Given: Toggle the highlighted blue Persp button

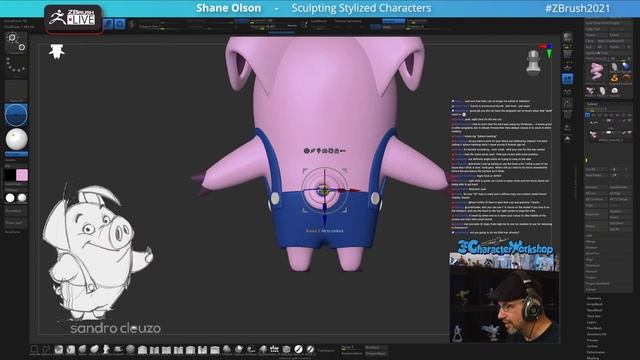Looking at the screenshot, I should (567, 79).
